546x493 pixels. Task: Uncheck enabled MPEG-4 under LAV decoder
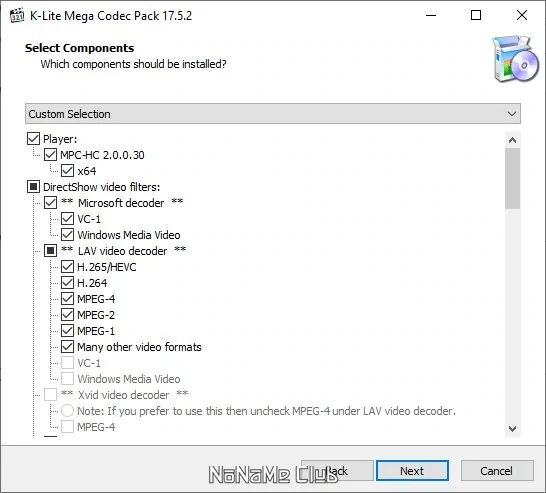tap(67, 299)
